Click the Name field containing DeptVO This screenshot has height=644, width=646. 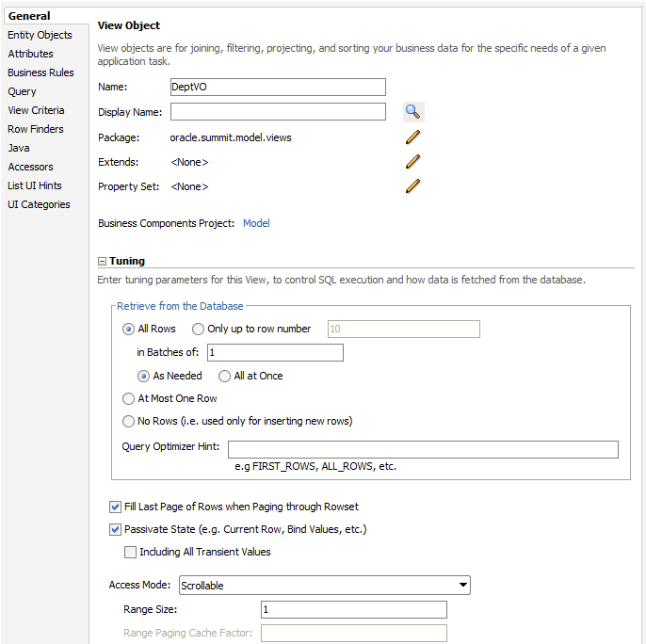(x=278, y=87)
